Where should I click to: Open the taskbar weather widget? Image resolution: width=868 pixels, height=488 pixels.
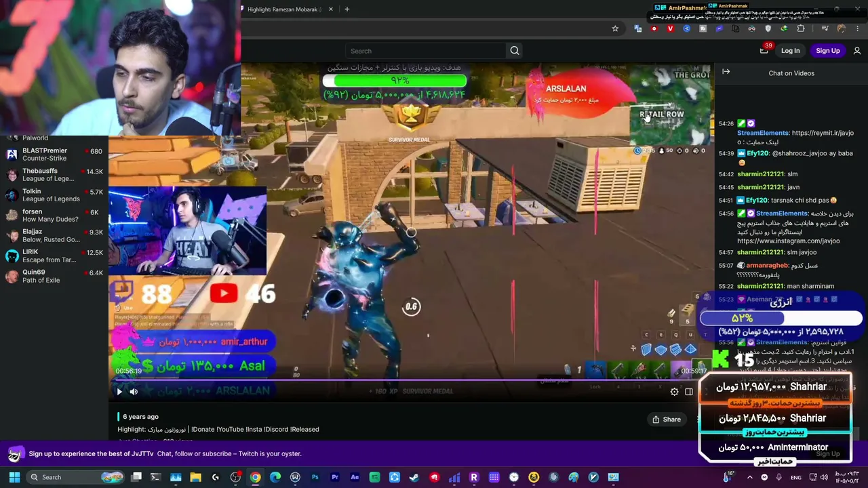(729, 476)
